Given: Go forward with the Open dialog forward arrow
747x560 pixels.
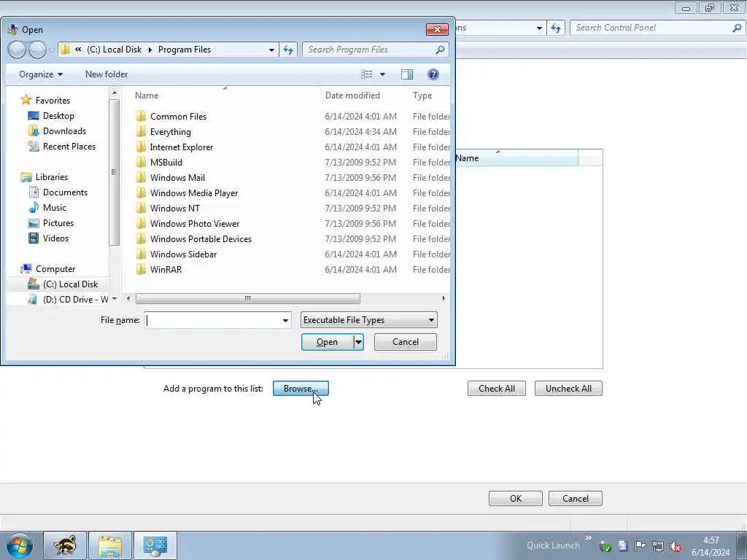Looking at the screenshot, I should pos(38,50).
